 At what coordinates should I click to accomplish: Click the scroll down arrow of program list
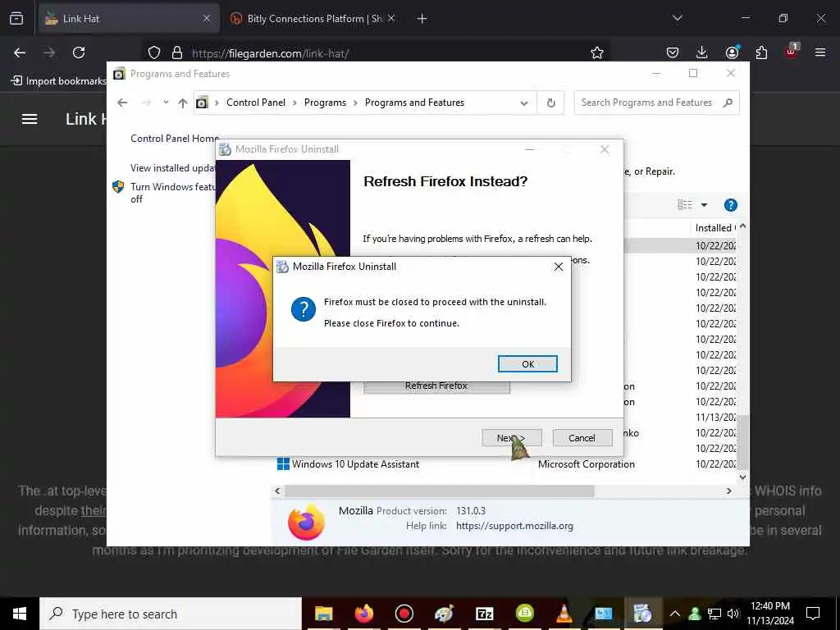(743, 477)
